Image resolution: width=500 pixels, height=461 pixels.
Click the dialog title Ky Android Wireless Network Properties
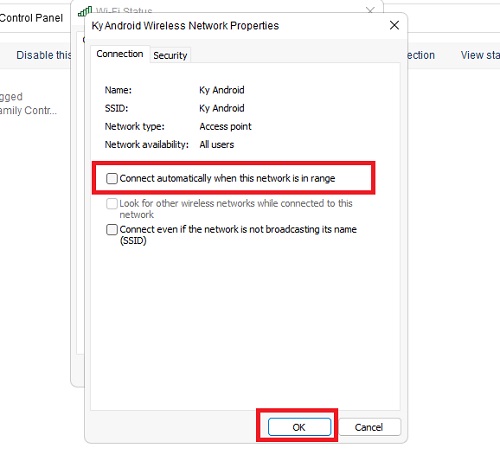pos(185,26)
